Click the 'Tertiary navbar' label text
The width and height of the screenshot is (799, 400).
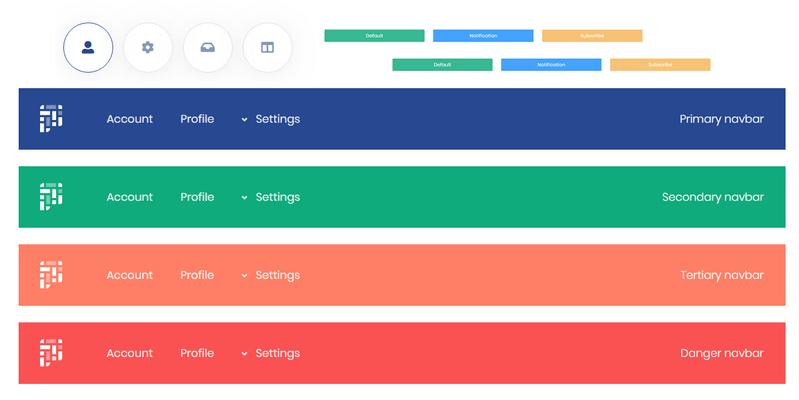(x=722, y=275)
